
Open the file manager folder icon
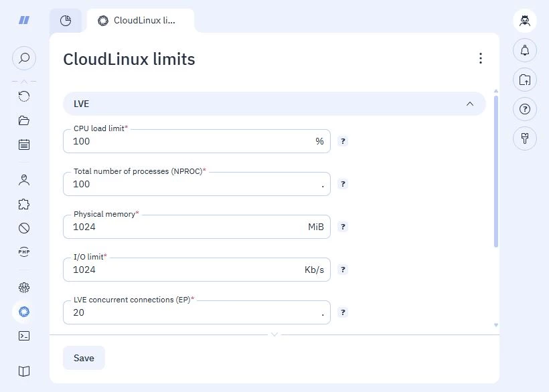24,120
